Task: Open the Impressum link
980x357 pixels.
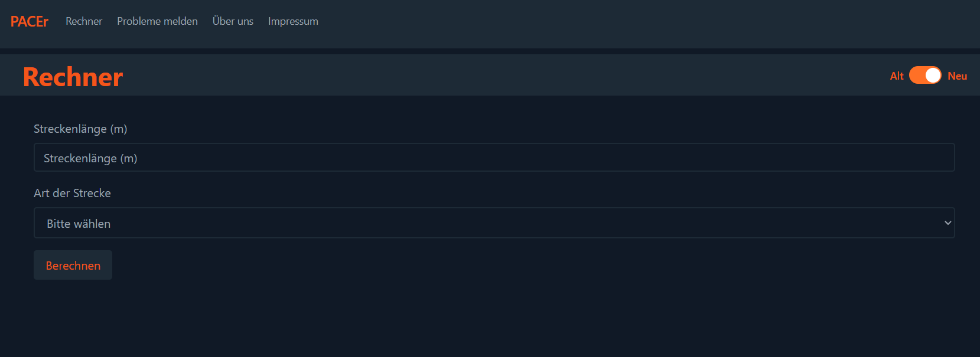Action: [x=293, y=21]
